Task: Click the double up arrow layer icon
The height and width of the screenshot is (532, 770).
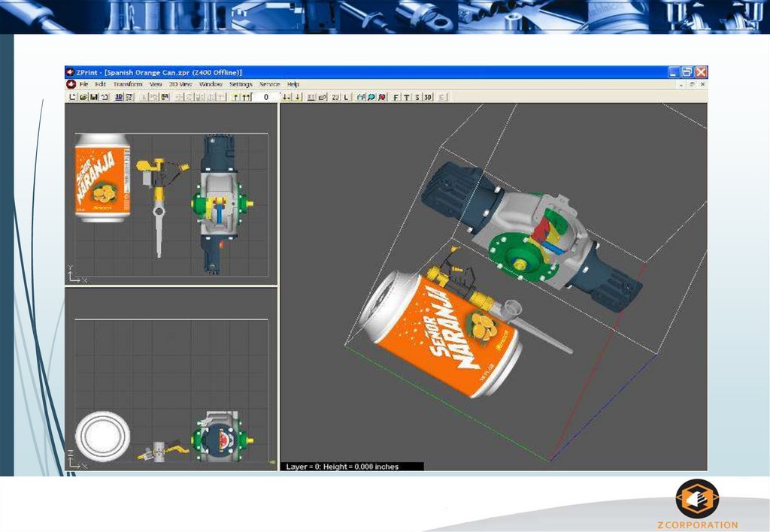Action: [246, 97]
